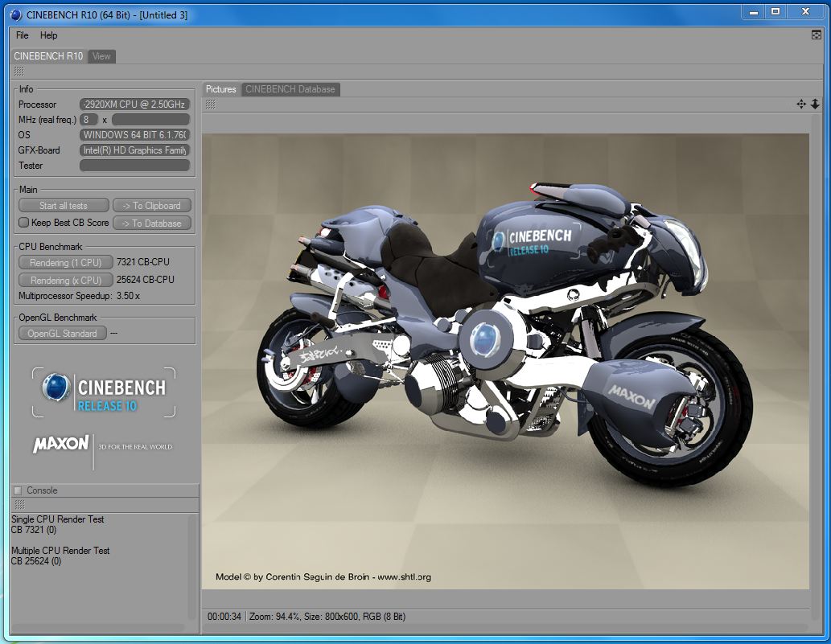
Task: Click the Multiprocessor Speedup 3.50 x text
Action: click(x=79, y=296)
